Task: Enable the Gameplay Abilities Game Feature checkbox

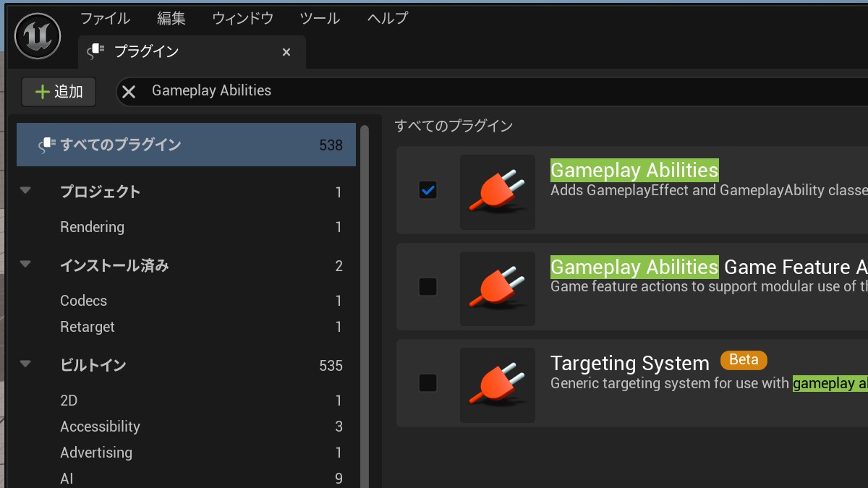Action: 428,286
